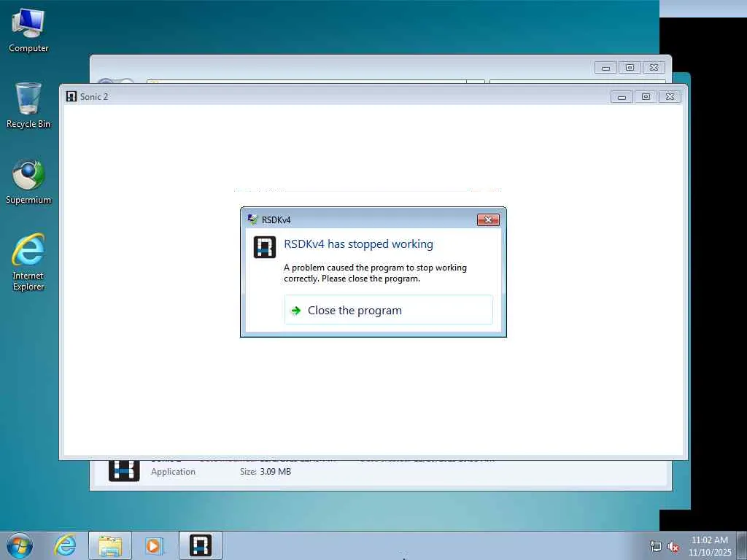Click the RSDKv4 Sonic 2 taskbar button

point(201,545)
